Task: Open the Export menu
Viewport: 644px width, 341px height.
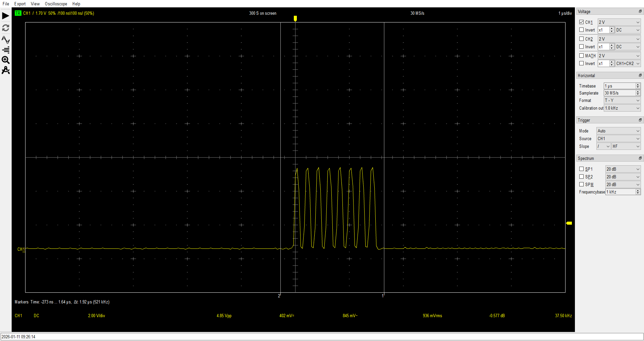Action: tap(20, 4)
